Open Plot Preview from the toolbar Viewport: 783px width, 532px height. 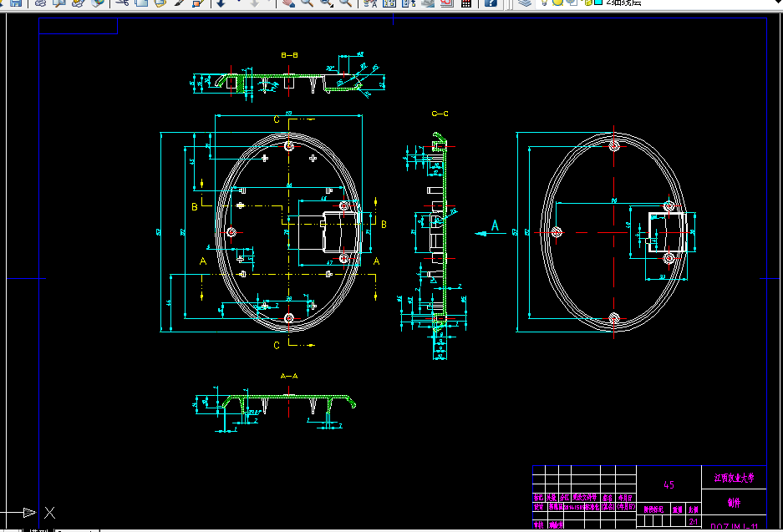[59, 3]
